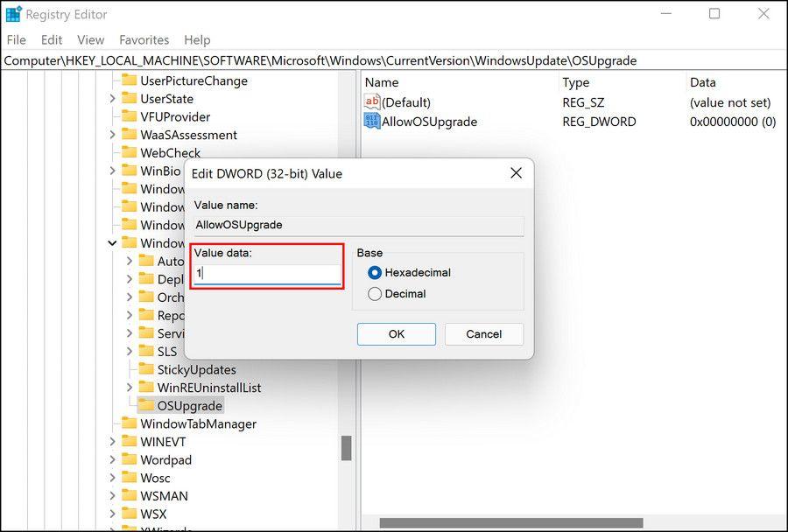
Task: Open the Favorites menu
Action: [x=144, y=39]
